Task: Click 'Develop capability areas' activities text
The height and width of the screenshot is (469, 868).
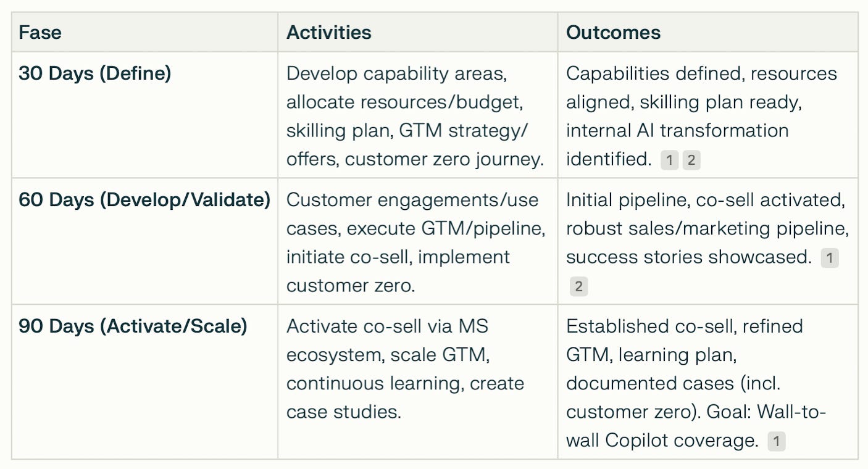Action: [396, 74]
